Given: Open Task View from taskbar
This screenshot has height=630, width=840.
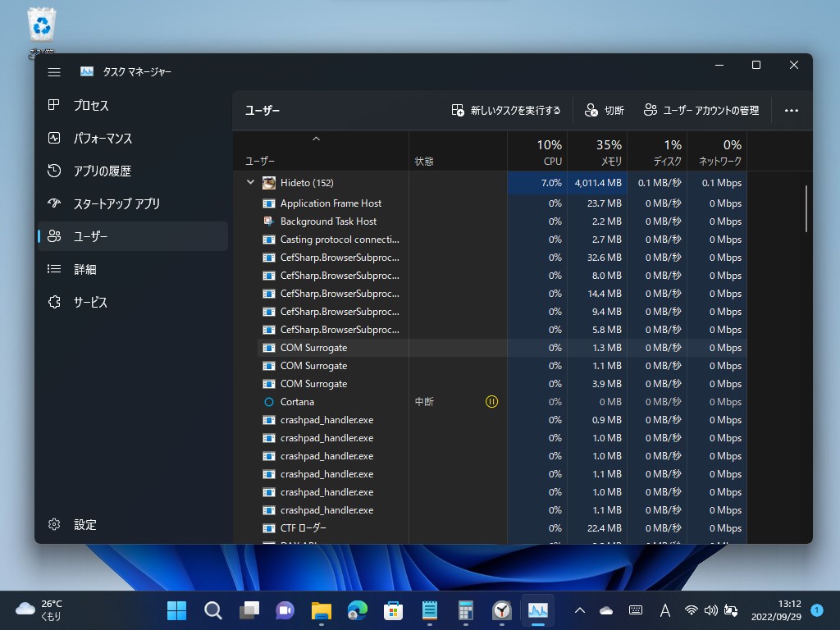Looking at the screenshot, I should pos(249,610).
